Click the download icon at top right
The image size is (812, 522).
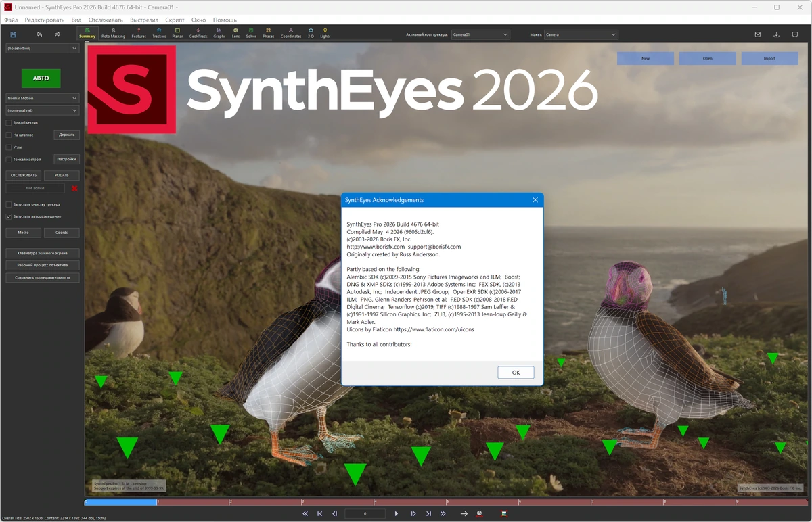[776, 34]
